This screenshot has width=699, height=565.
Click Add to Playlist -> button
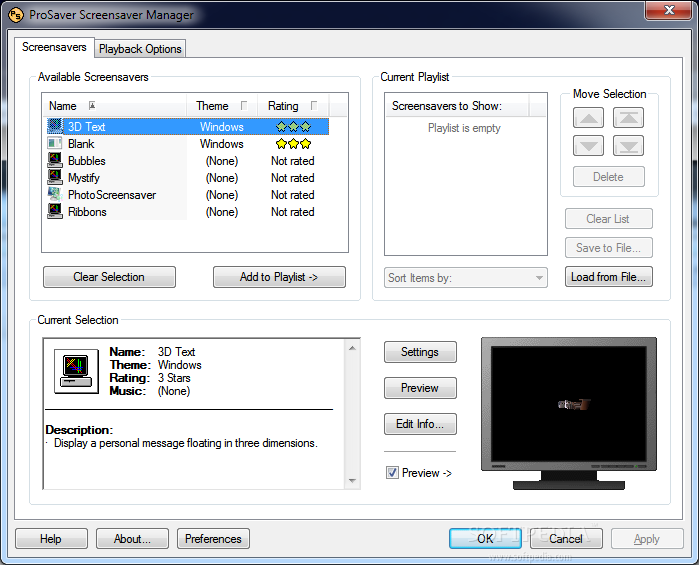click(279, 277)
